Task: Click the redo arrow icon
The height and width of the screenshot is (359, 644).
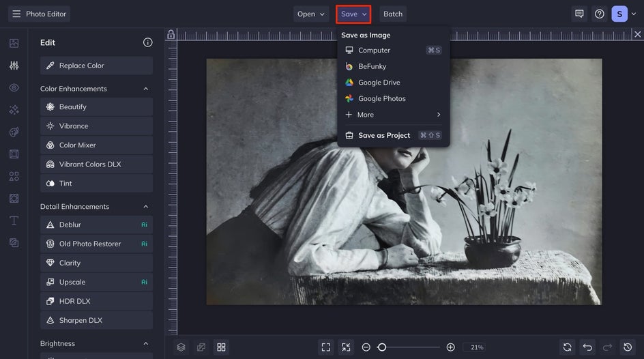Action: coord(607,347)
